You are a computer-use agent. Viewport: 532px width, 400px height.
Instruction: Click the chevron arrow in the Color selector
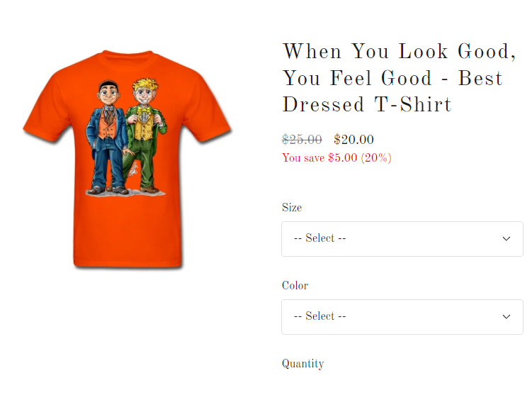coord(506,317)
